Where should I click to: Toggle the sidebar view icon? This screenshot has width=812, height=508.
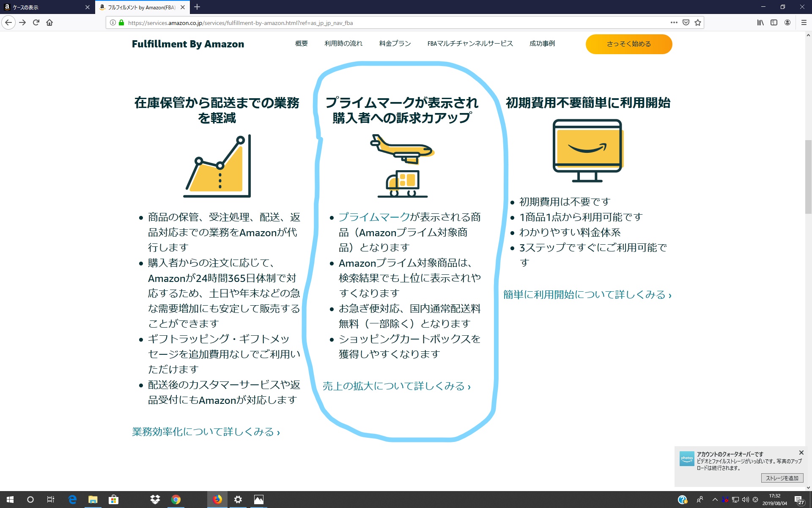[x=774, y=22]
